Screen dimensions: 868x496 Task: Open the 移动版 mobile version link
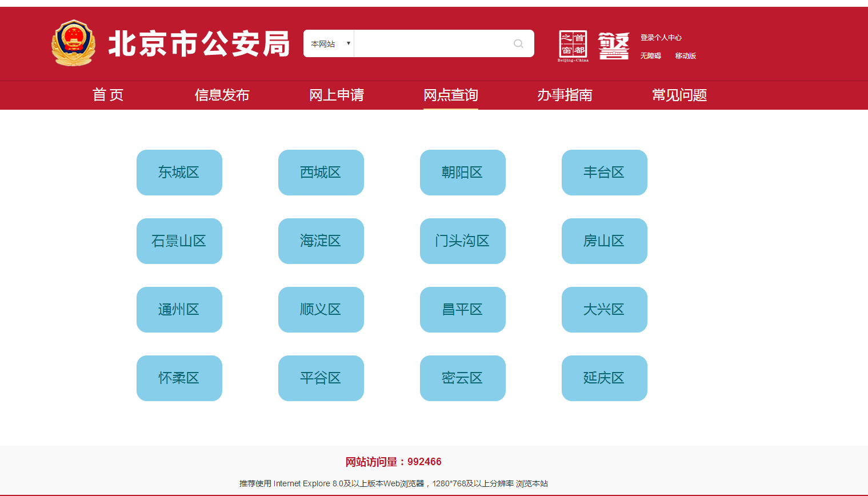[685, 56]
